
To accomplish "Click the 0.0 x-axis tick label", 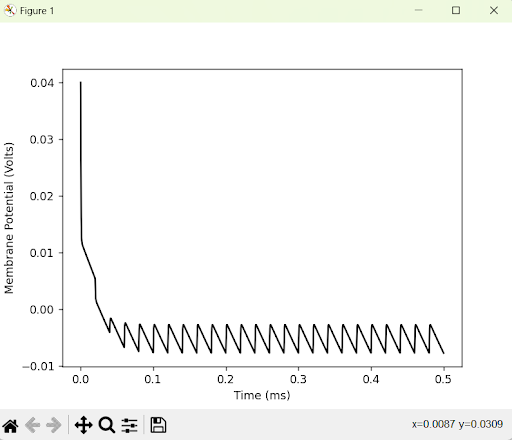I will [80, 379].
